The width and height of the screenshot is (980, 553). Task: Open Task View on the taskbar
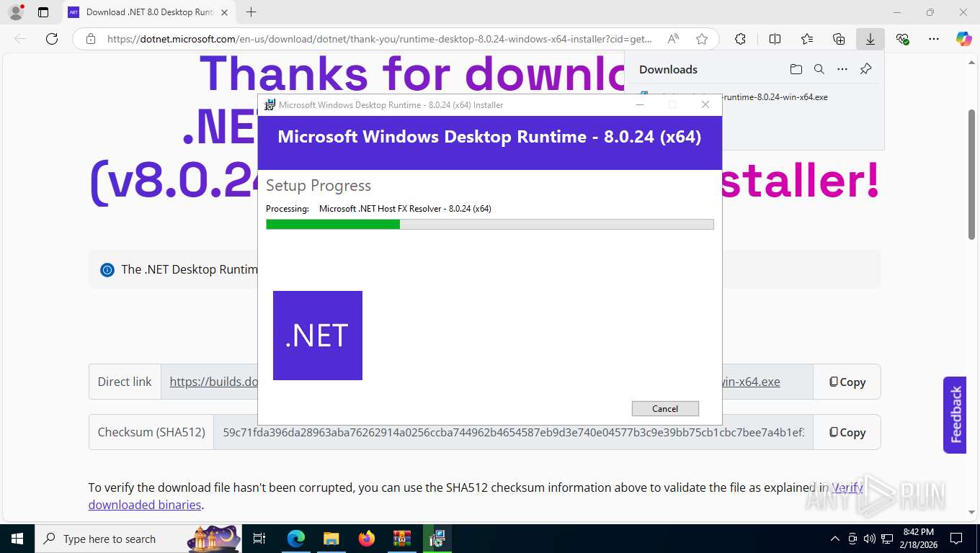click(x=259, y=539)
